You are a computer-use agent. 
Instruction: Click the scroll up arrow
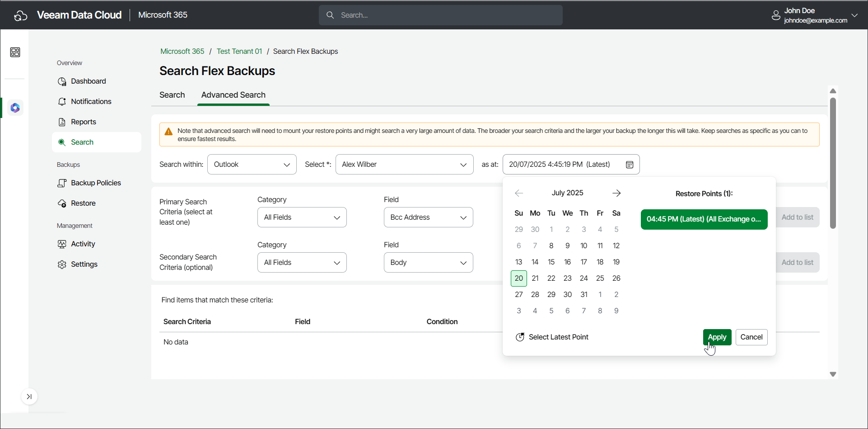[833, 91]
